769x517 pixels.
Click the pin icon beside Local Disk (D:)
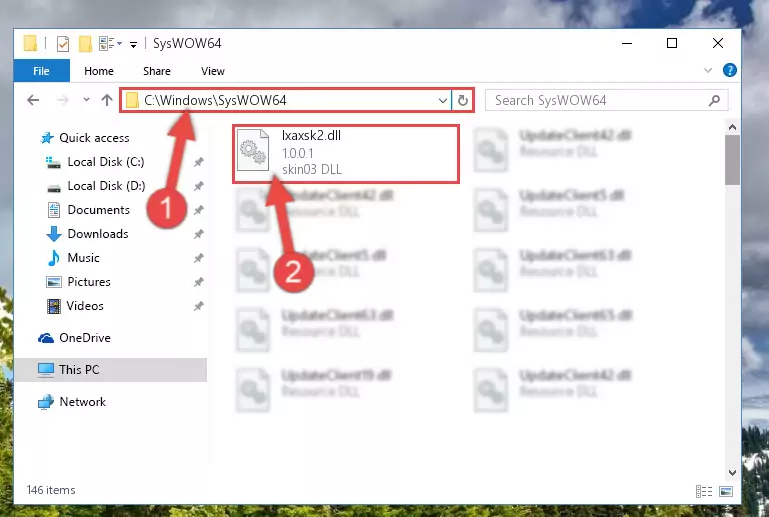[198, 186]
